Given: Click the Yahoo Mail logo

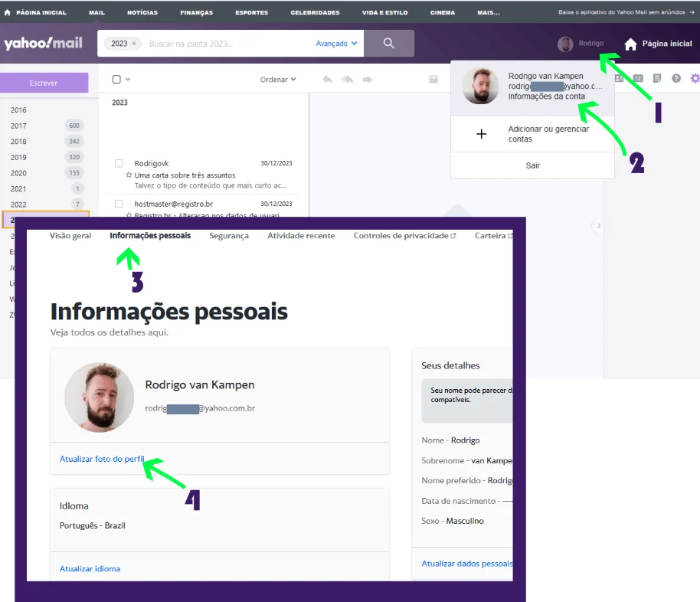Looking at the screenshot, I should pyautogui.click(x=43, y=44).
